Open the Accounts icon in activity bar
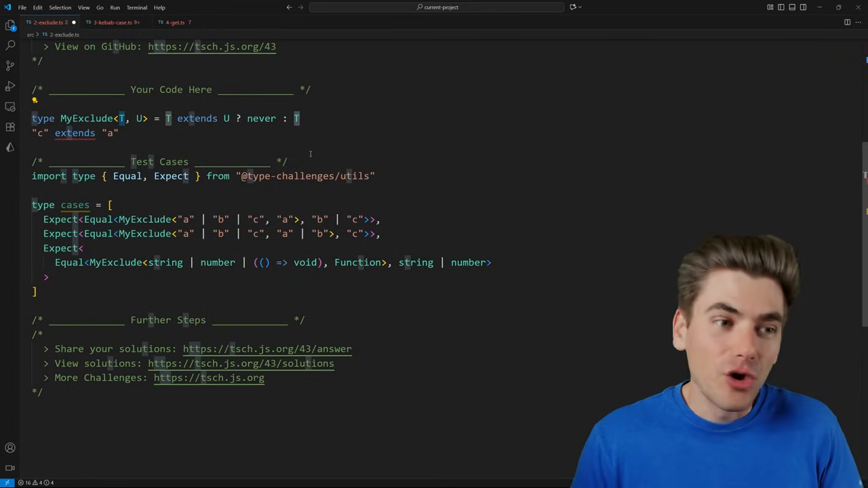 (10, 447)
